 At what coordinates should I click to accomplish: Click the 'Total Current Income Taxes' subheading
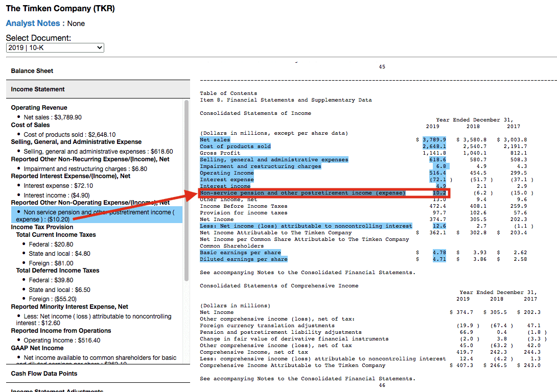[x=56, y=235]
